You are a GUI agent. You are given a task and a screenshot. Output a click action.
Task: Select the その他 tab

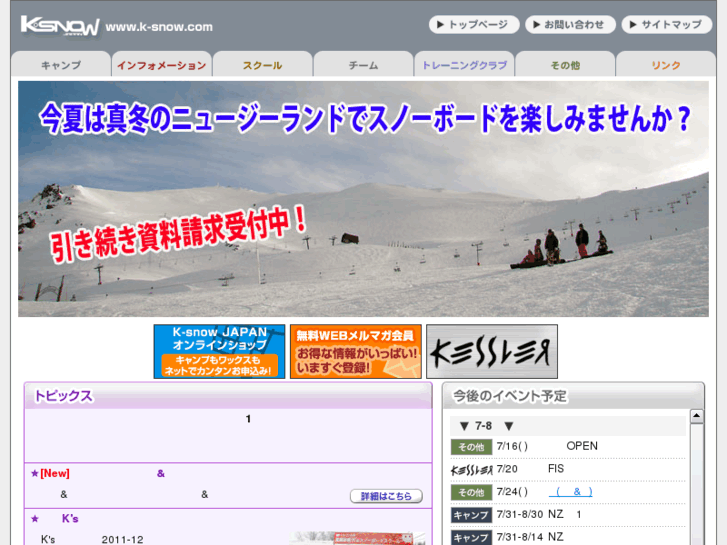pyautogui.click(x=565, y=65)
